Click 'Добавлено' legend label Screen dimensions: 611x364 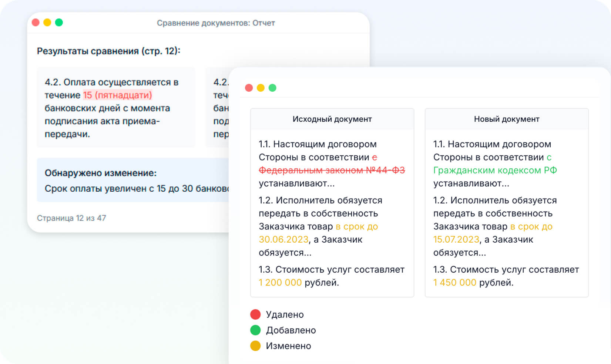tap(291, 330)
